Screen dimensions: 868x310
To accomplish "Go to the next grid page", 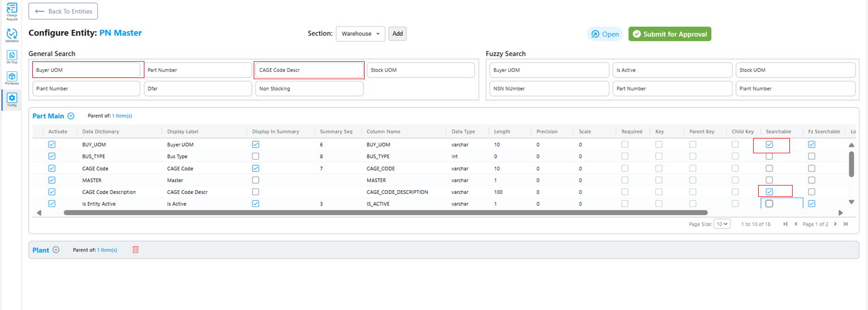I will (x=835, y=224).
